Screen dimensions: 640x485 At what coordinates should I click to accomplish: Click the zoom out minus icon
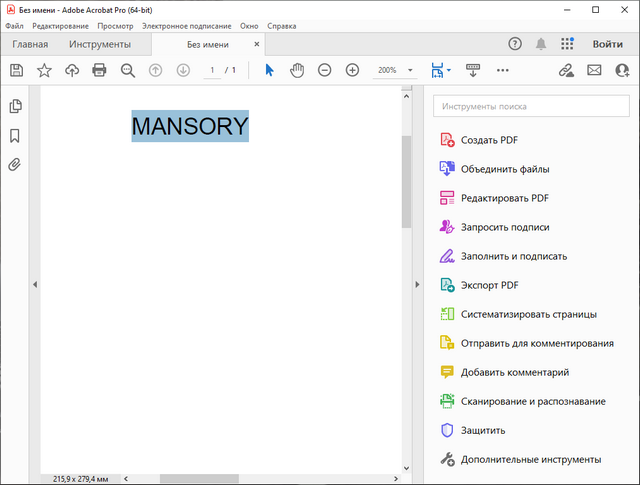click(325, 70)
